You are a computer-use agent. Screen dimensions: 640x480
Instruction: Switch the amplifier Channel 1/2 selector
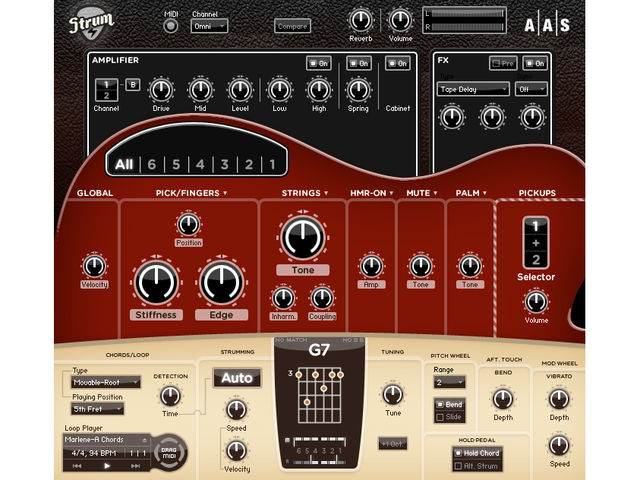tap(106, 90)
